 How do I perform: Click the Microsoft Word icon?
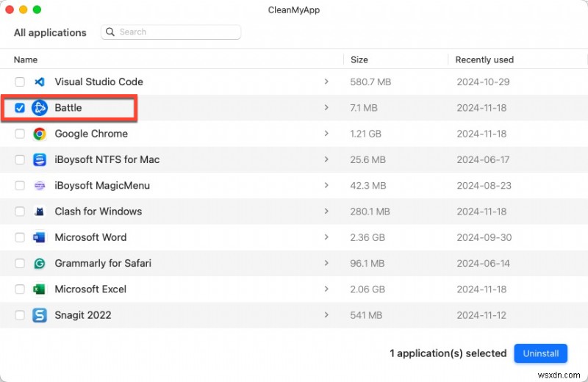(x=40, y=237)
